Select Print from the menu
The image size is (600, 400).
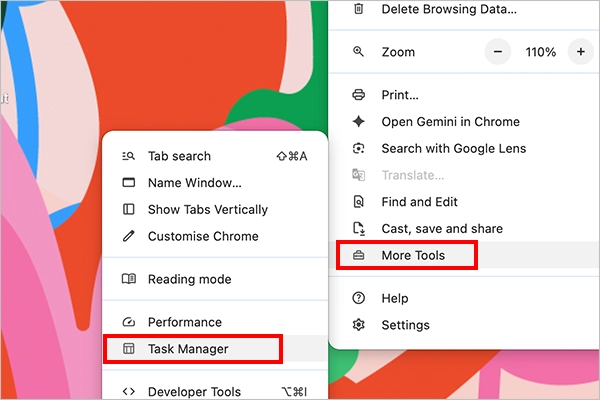click(x=464, y=95)
